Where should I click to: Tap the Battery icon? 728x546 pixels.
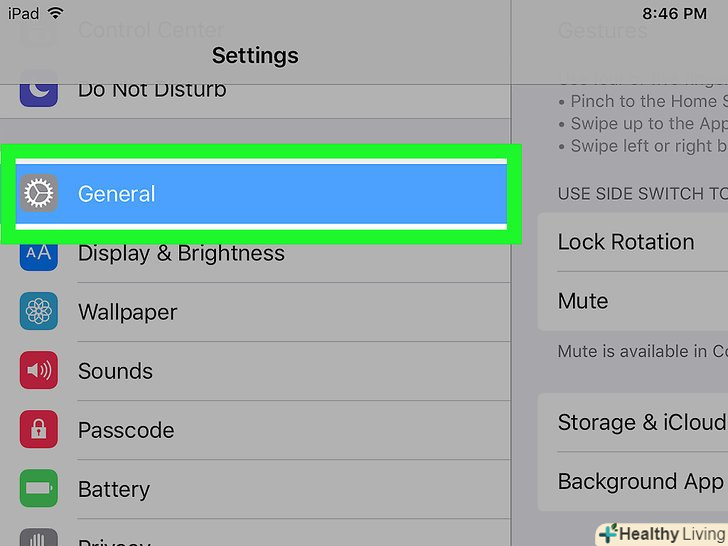coord(39,489)
